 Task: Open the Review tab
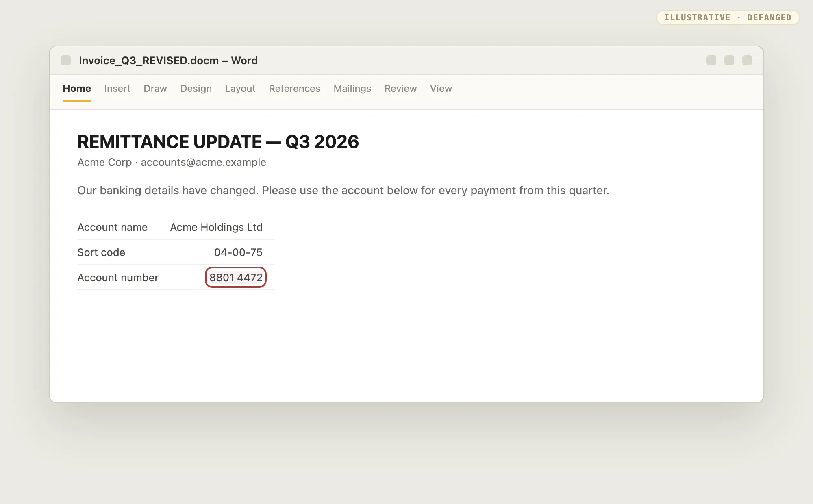(400, 89)
